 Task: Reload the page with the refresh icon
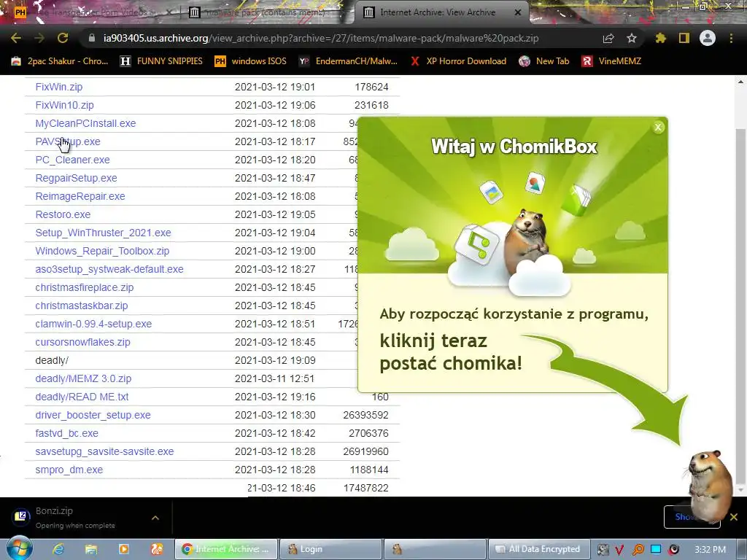(x=63, y=38)
